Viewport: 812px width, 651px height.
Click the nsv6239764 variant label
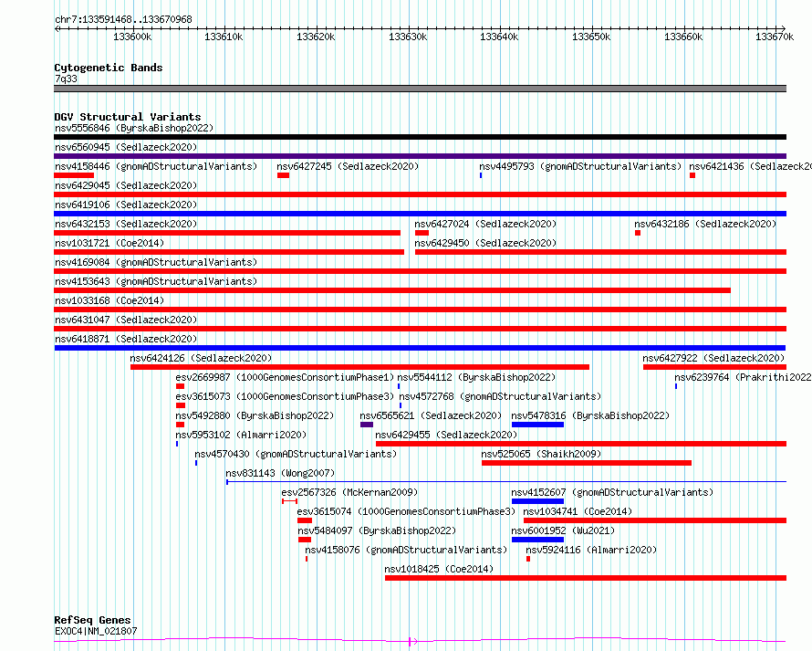pos(744,377)
